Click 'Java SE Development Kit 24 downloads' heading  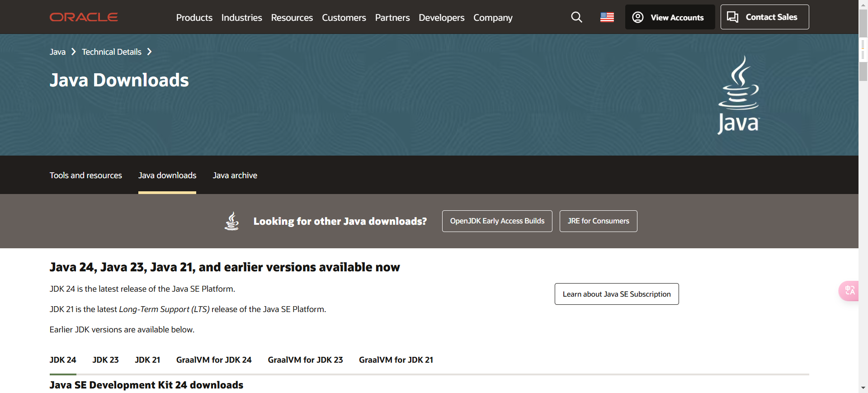click(146, 385)
